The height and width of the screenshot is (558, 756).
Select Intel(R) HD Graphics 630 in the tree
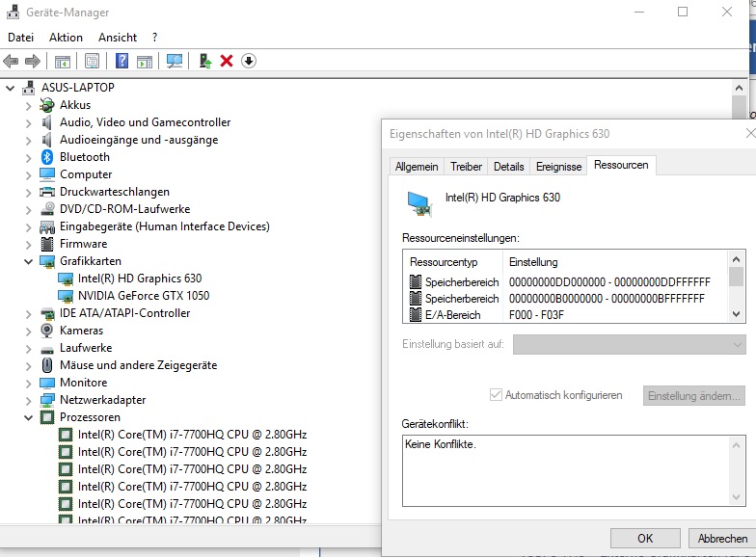coord(140,279)
